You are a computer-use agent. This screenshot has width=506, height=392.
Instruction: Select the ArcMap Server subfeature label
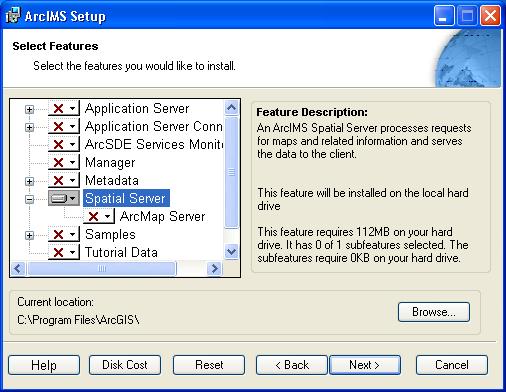(x=162, y=216)
